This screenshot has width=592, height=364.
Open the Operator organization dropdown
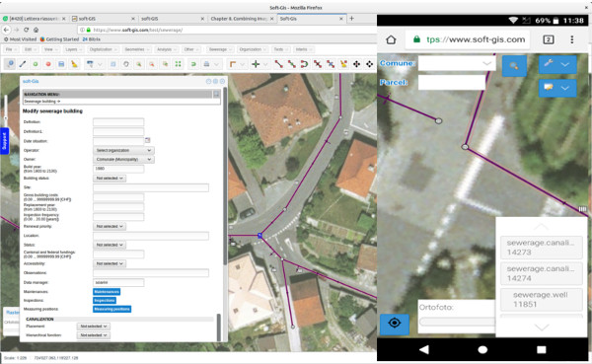123,150
